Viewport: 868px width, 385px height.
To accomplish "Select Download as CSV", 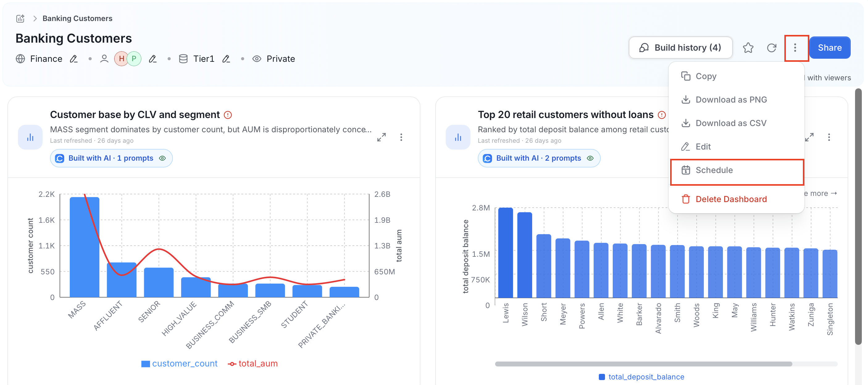I will (736, 123).
